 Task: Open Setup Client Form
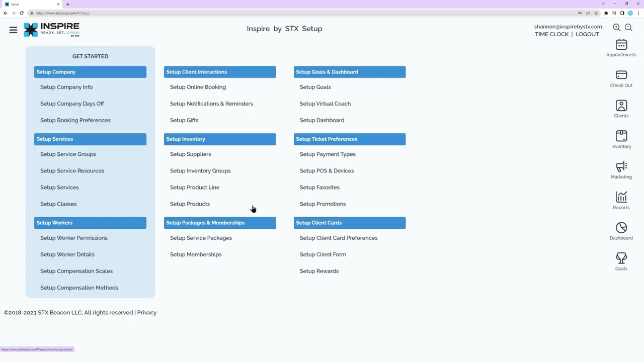tap(323, 254)
